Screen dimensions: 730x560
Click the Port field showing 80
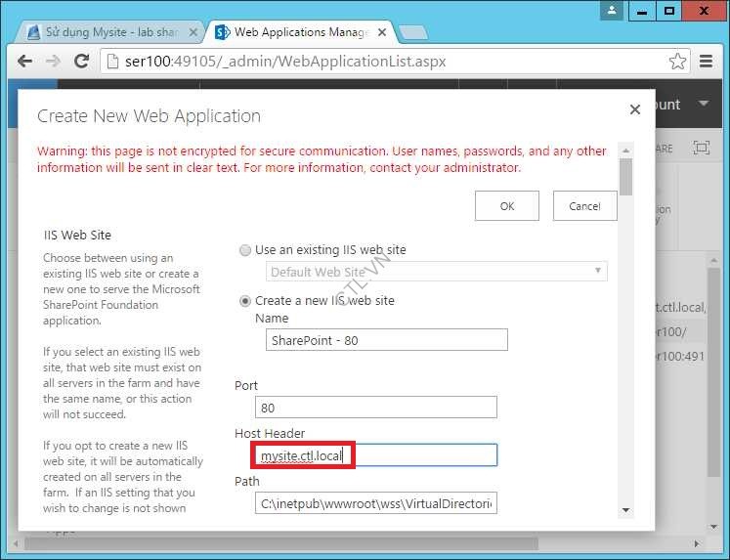click(x=375, y=408)
